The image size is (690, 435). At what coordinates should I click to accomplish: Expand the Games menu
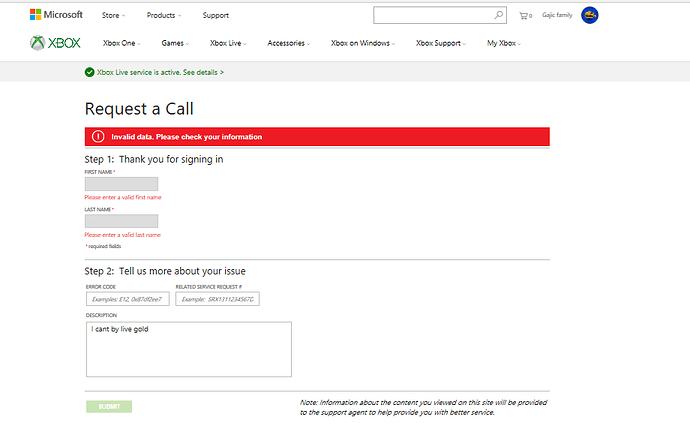point(175,43)
